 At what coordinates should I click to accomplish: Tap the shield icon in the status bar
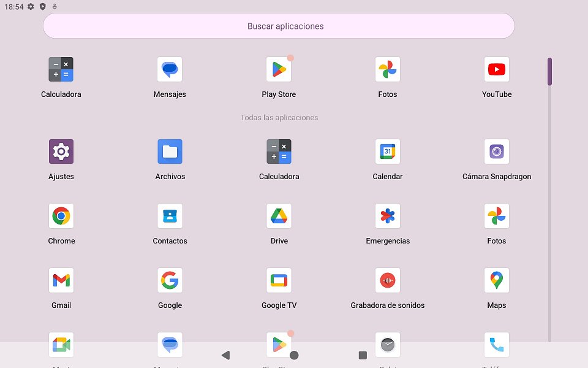(43, 6)
